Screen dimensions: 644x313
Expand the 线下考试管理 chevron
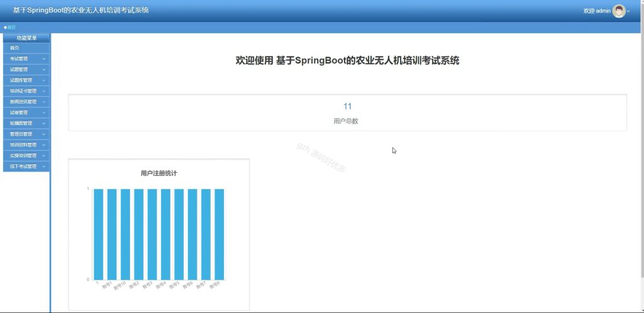(43, 167)
